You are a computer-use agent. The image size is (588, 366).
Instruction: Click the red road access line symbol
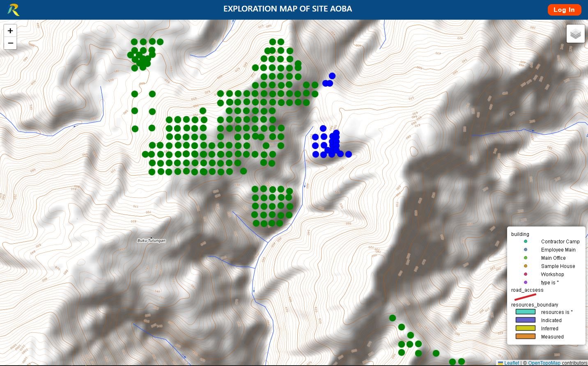525,297
